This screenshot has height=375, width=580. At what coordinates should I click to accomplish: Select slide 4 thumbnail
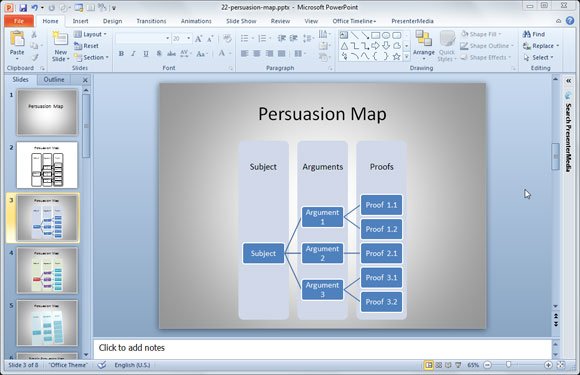pyautogui.click(x=47, y=270)
